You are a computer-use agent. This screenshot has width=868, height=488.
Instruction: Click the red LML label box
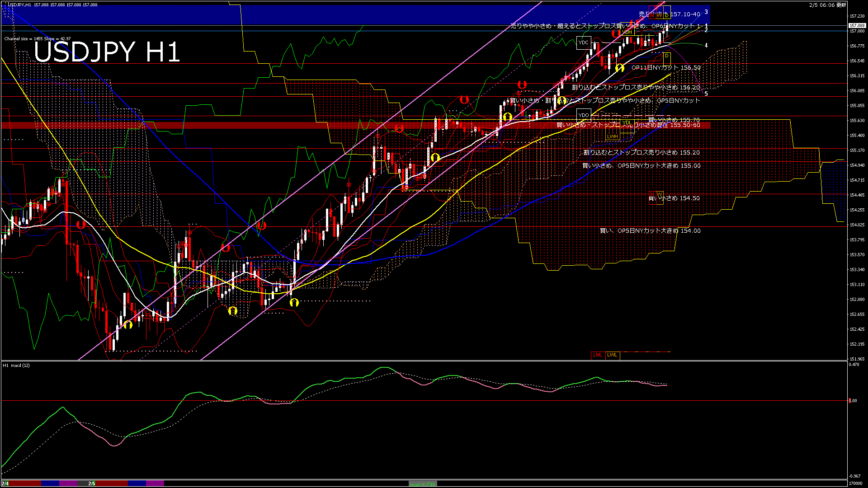598,355
